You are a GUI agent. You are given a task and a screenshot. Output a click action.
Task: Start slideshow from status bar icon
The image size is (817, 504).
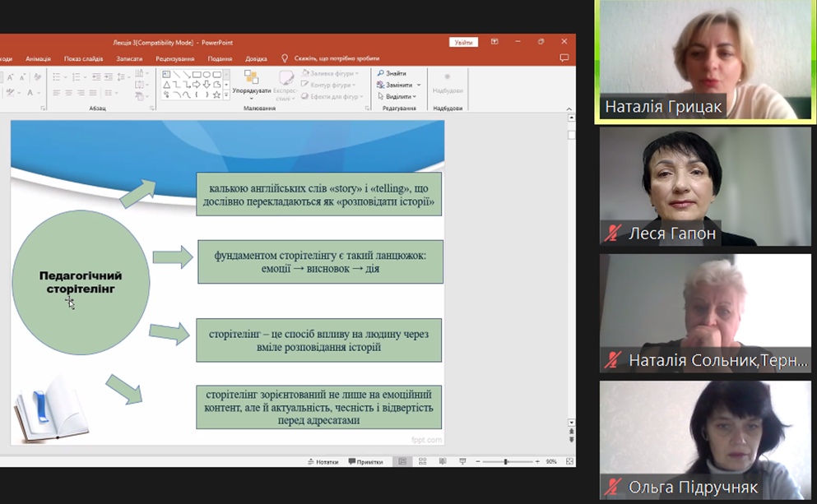(462, 461)
